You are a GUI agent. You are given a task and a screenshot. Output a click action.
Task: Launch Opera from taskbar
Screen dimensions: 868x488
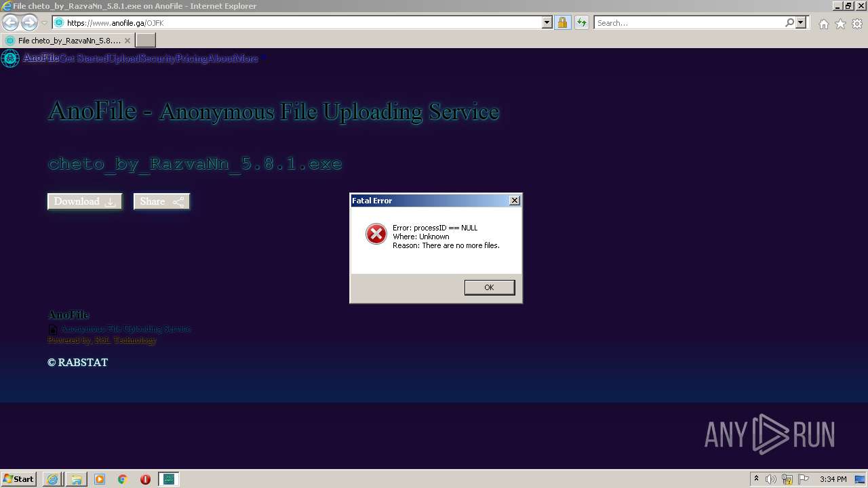tap(145, 479)
